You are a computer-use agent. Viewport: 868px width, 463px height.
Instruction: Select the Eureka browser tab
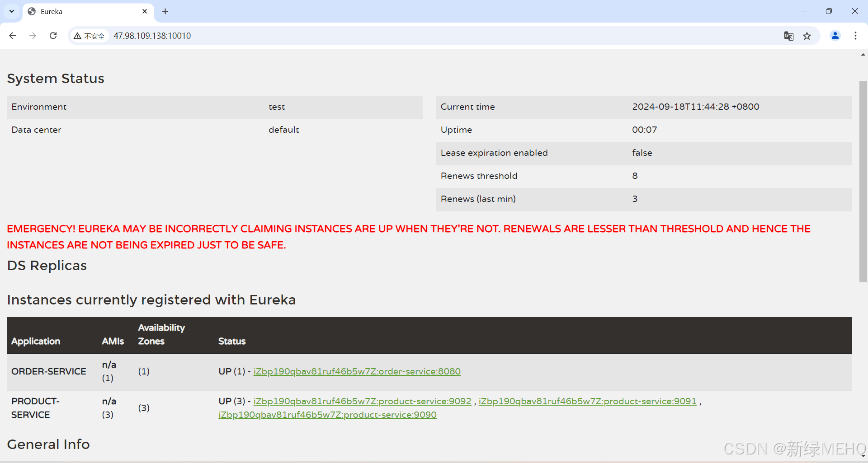click(88, 11)
